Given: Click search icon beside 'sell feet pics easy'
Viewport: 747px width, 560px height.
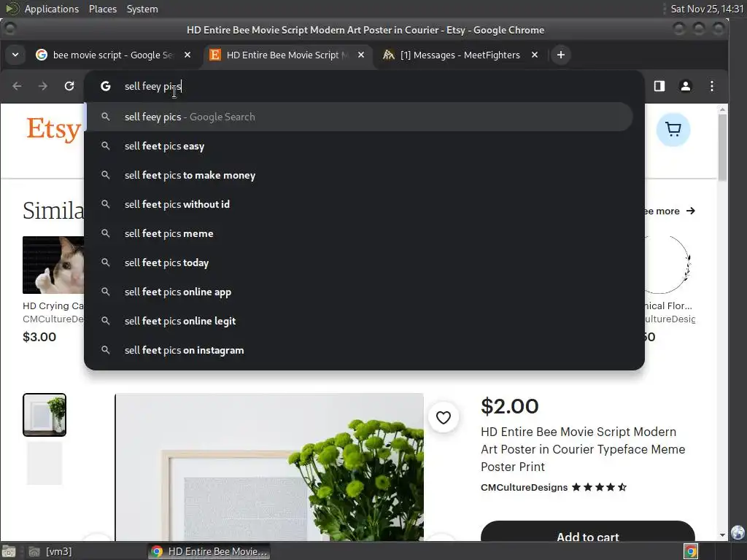Looking at the screenshot, I should (x=106, y=146).
